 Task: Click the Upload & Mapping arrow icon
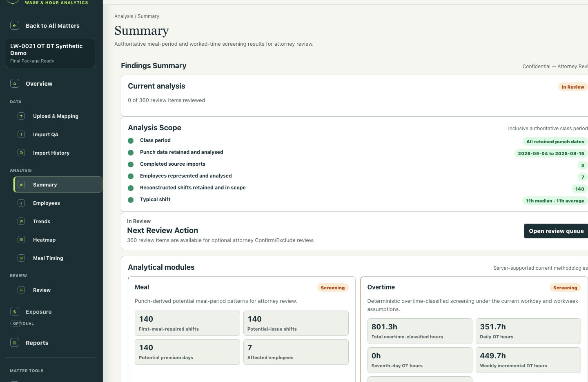click(21, 116)
